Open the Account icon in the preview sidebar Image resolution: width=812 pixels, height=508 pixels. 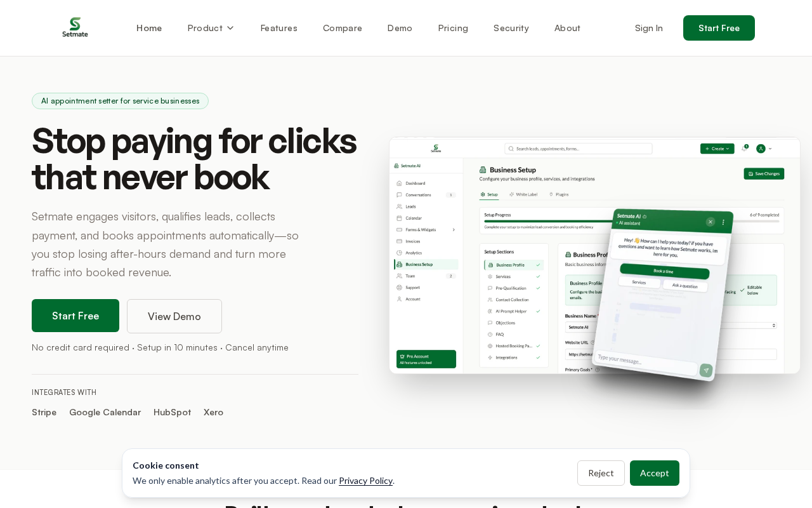click(x=399, y=298)
